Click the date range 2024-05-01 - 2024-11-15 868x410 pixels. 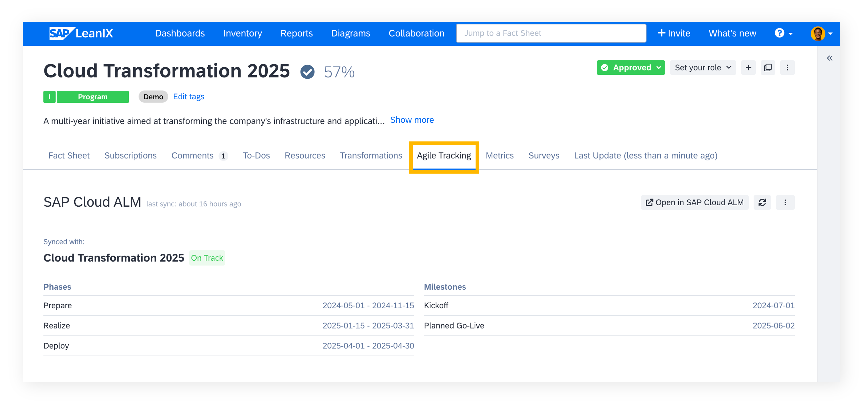tap(368, 305)
